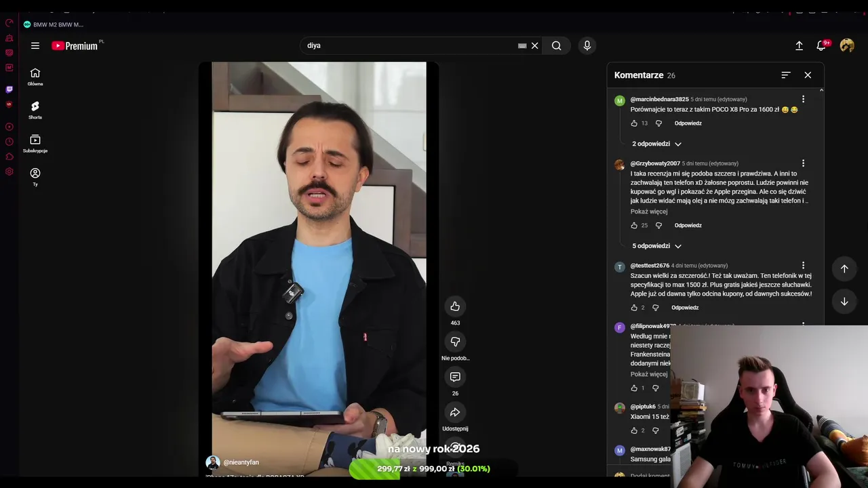Show more of @Grzybowaty2007 comment (Pokaż więcej)
Screen dimensions: 868x488
[649, 211]
